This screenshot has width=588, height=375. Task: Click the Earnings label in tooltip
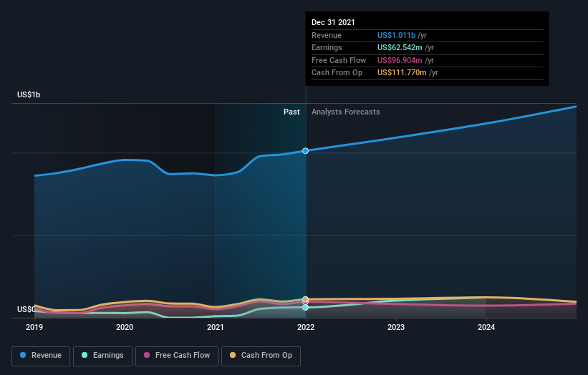327,47
